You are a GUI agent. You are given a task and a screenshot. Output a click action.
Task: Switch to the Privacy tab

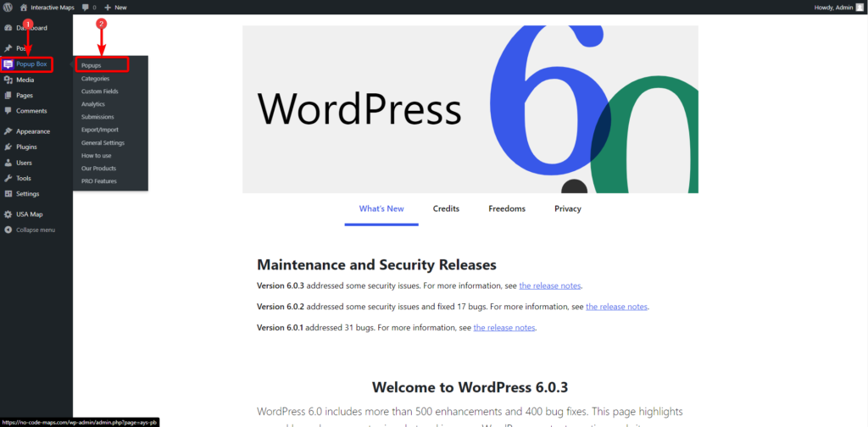[x=568, y=209]
